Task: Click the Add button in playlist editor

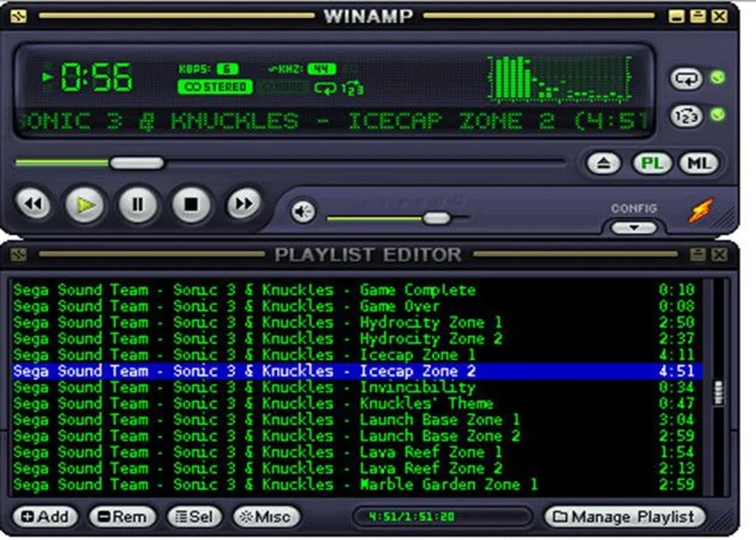Action: [44, 516]
